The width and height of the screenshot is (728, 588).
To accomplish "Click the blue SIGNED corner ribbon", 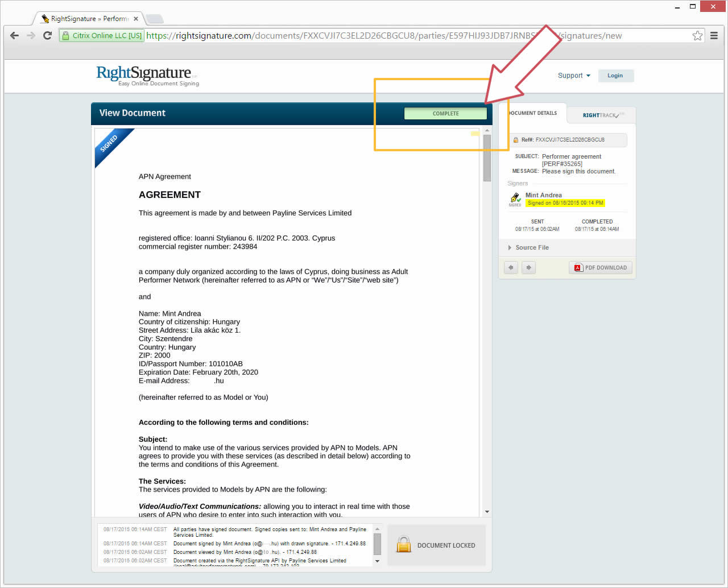I will pos(111,145).
